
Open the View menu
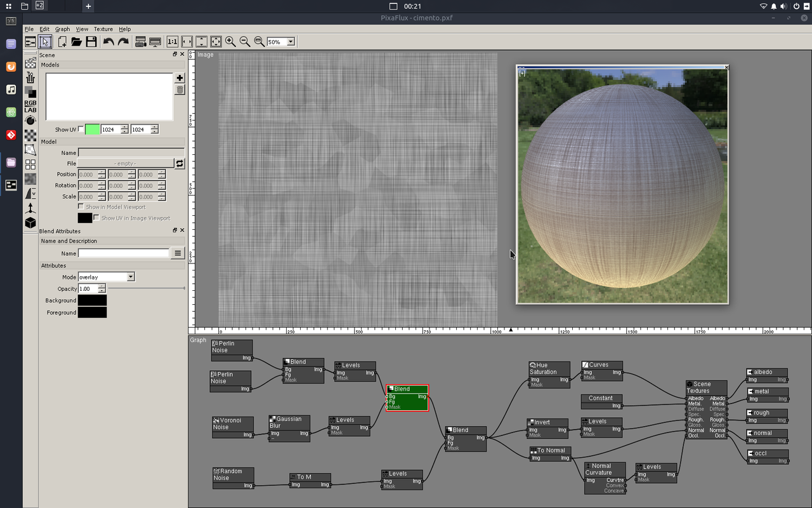(82, 29)
